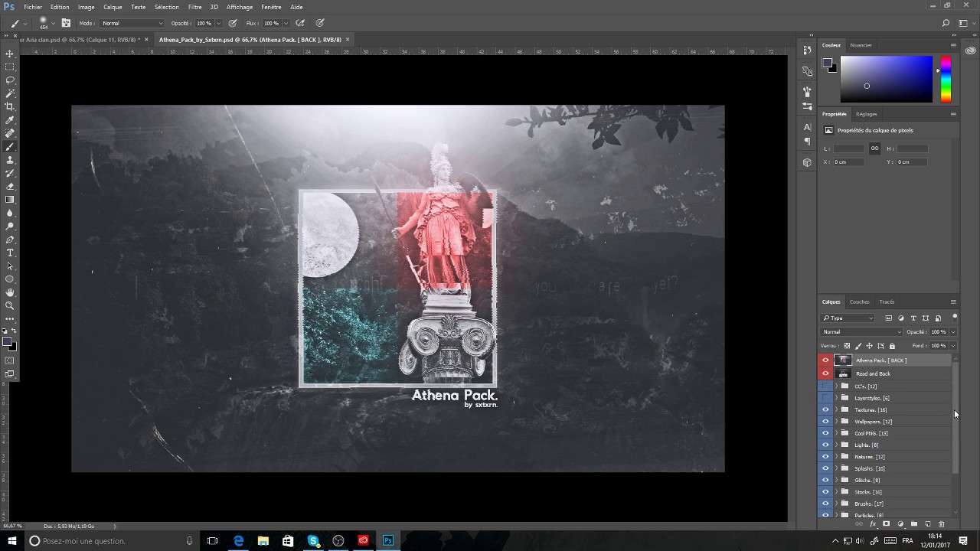This screenshot has width=980, height=551.
Task: Select the Move tool
Action: pos(10,54)
